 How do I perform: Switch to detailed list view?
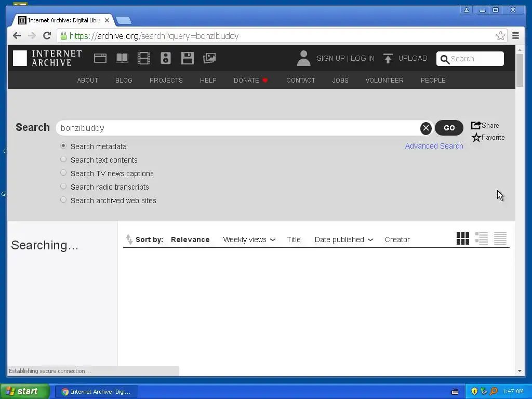[482, 238]
